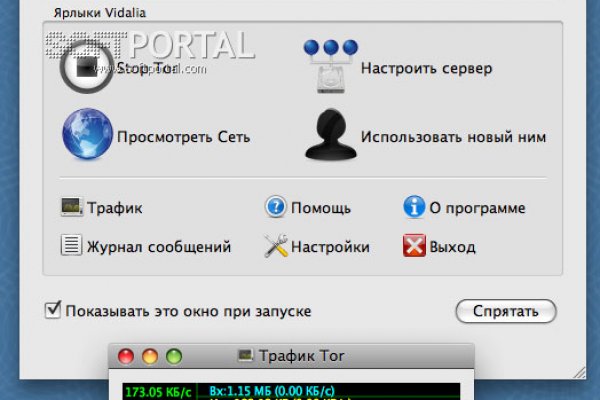Click the blue Помощь question mark icon

pos(275,208)
